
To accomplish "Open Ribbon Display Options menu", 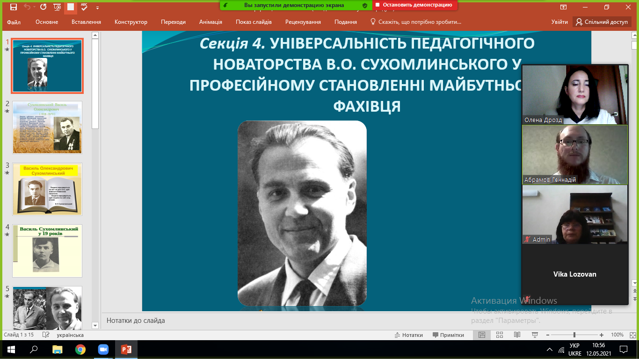I will coord(564,7).
